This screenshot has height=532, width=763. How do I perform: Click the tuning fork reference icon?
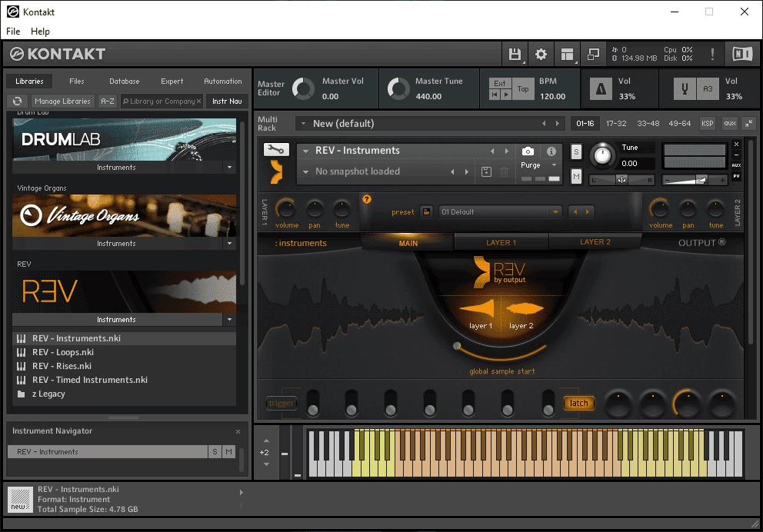685,89
